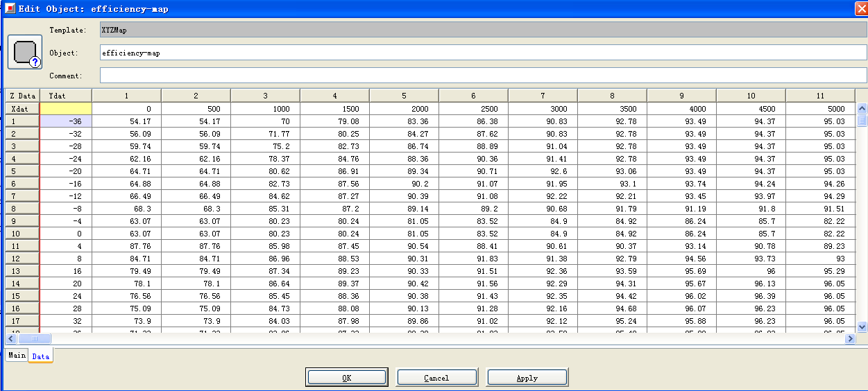Screen dimensions: 868x391
Task: Click the Ydat cell with value 0
Action: 66,234
